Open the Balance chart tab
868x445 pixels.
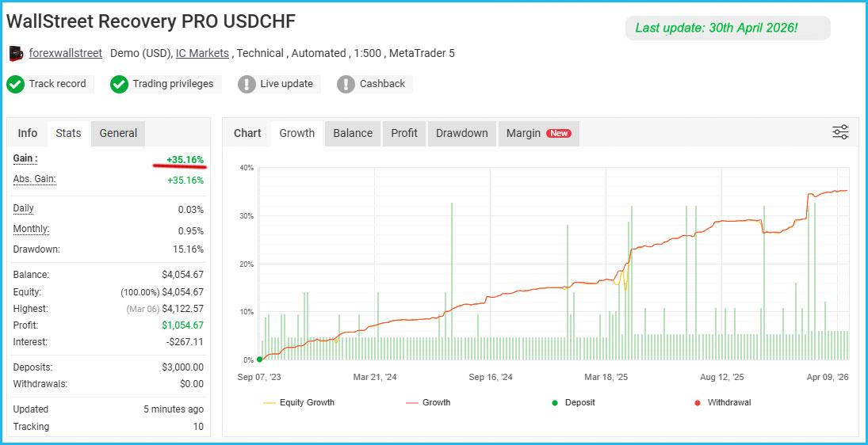point(353,133)
